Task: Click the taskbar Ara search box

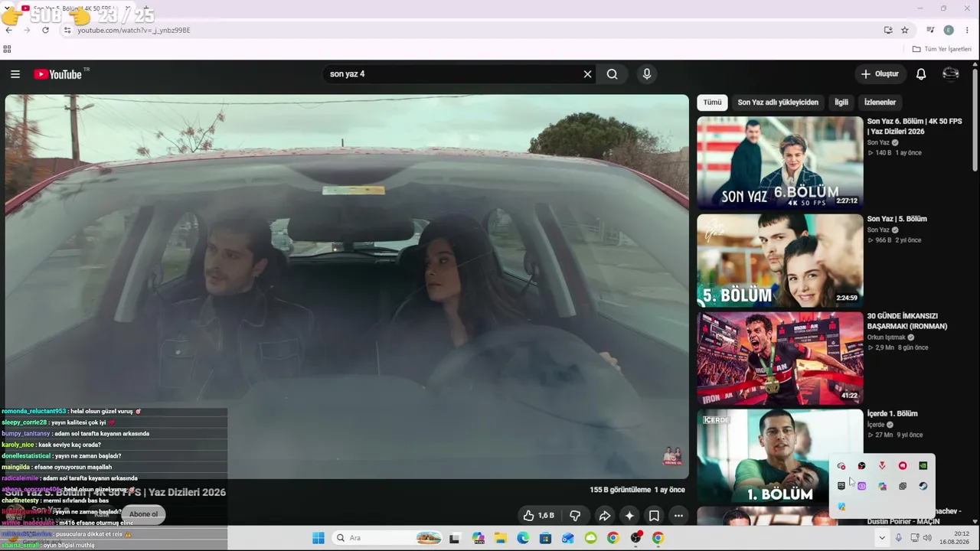Action: (389, 538)
